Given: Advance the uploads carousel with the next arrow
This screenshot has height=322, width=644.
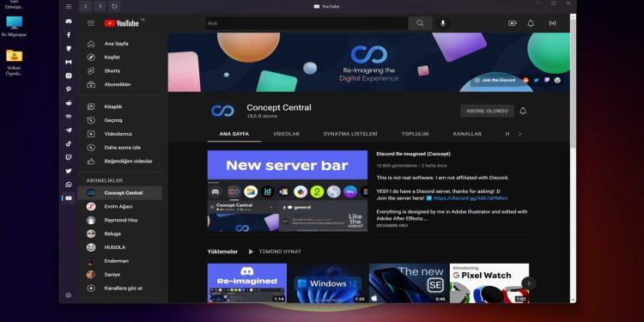Looking at the screenshot, I should [x=529, y=283].
